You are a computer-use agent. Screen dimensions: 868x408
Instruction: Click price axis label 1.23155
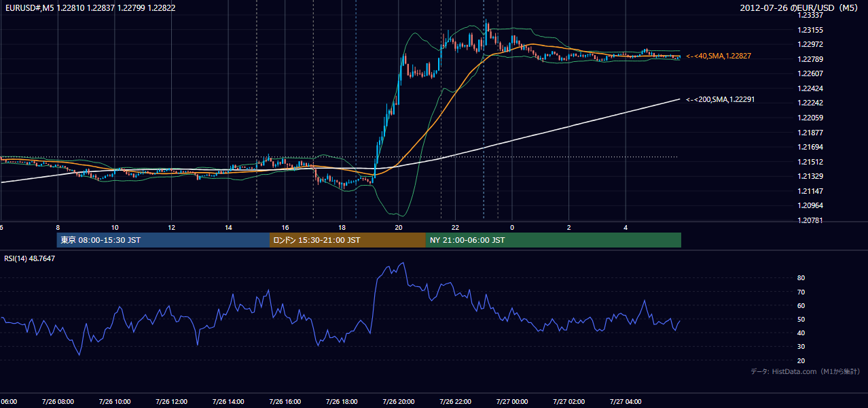coord(810,30)
